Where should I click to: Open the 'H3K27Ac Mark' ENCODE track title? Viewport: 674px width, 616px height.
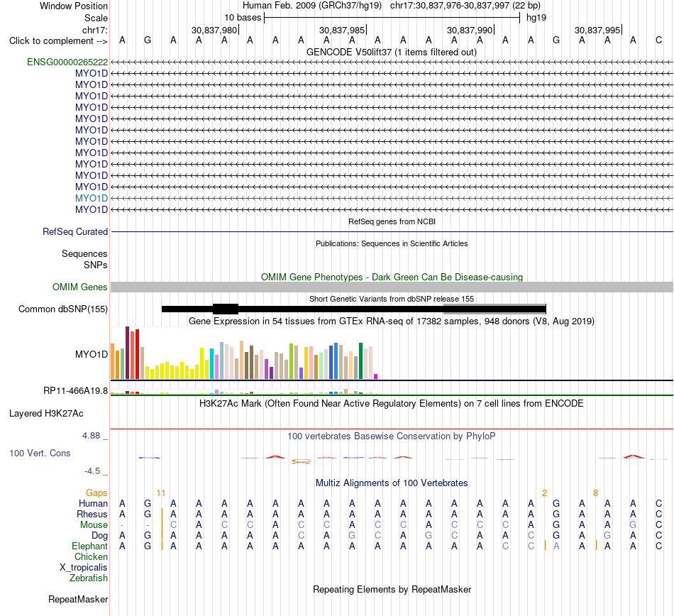pos(392,404)
